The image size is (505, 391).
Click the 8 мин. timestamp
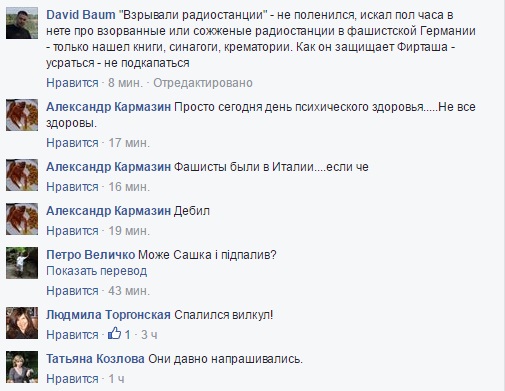(125, 83)
